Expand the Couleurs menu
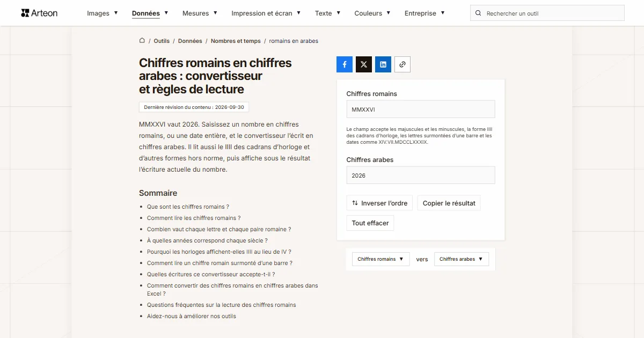Screen dimensions: 644x338 pos(372,13)
